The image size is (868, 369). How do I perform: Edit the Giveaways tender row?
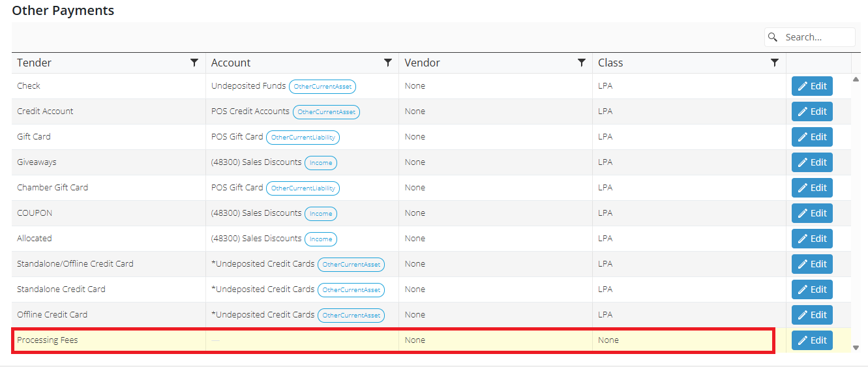(812, 162)
